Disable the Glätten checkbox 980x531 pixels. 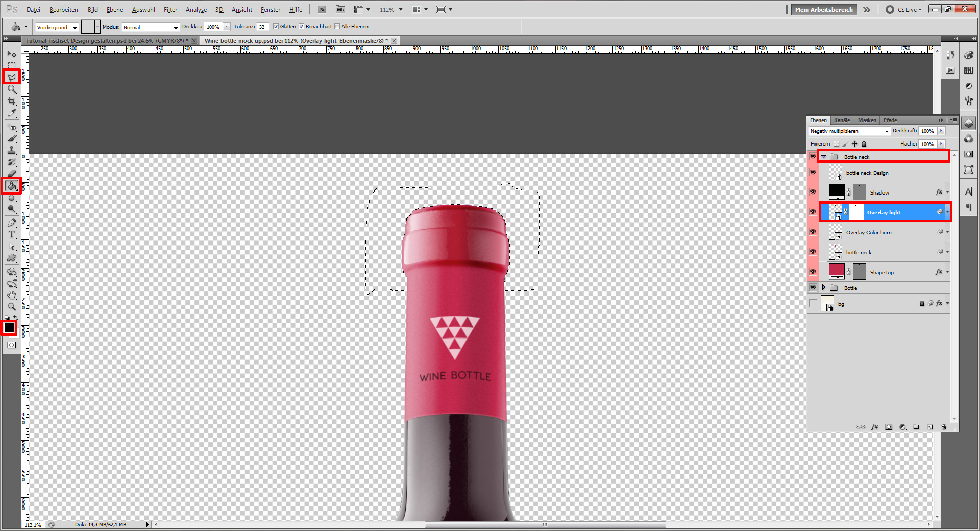(275, 26)
